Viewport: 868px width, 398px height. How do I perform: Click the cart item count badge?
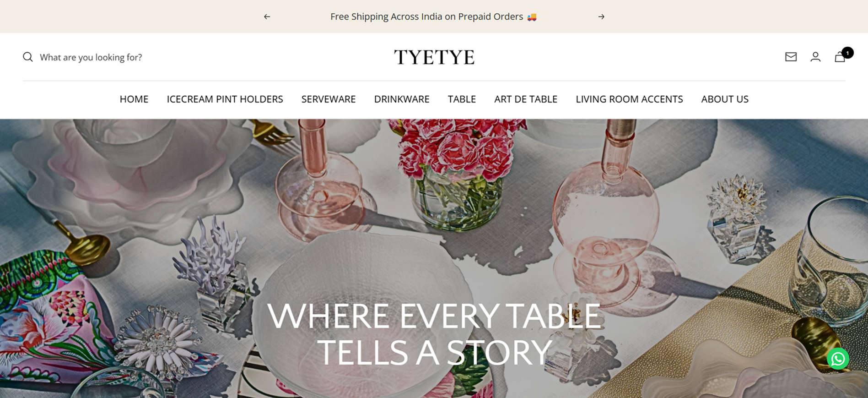[x=847, y=53]
